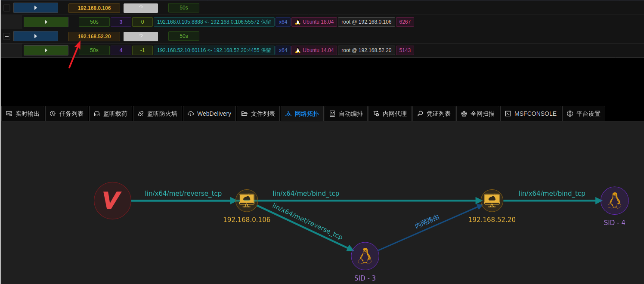Click the 192.168.52.20 IP address button

click(x=94, y=37)
